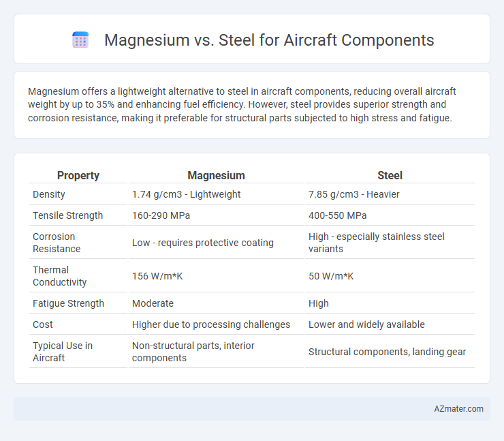Select the value 50 W/m*K
Image resolution: width=504 pixels, height=441 pixels.
click(331, 276)
